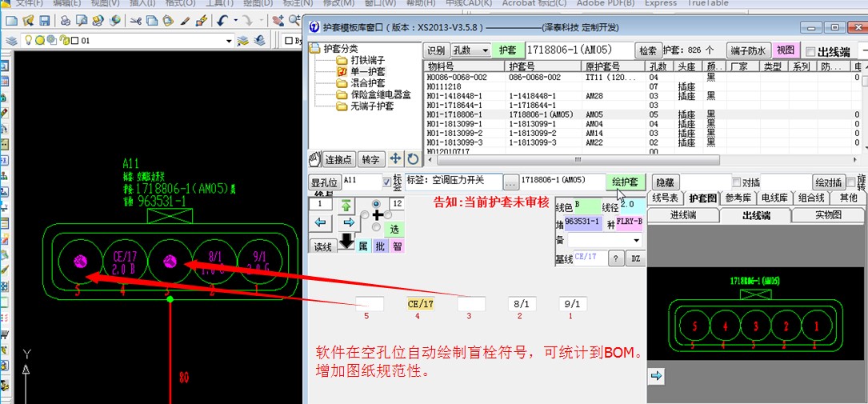The image size is (868, 404).
Task: Click the 绘护套 button
Action: point(625,182)
